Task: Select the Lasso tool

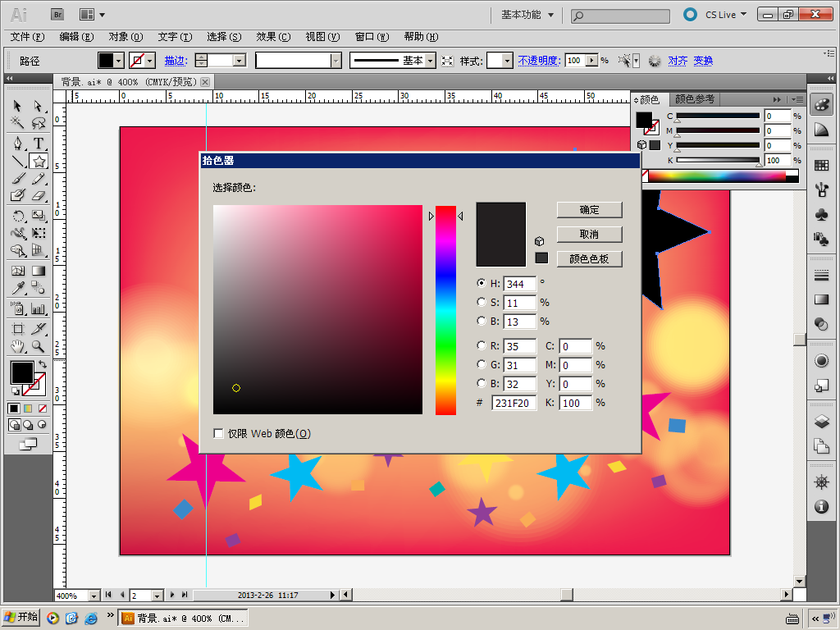Action: (38, 123)
